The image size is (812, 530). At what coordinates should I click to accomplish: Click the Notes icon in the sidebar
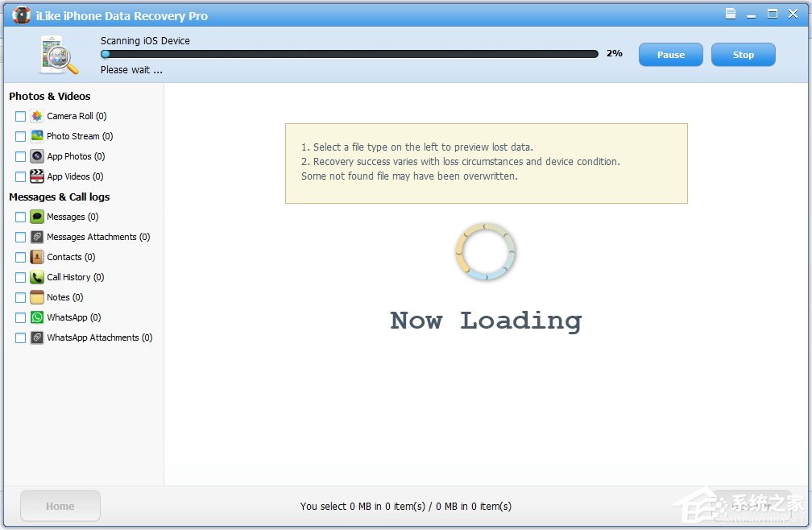(x=35, y=297)
